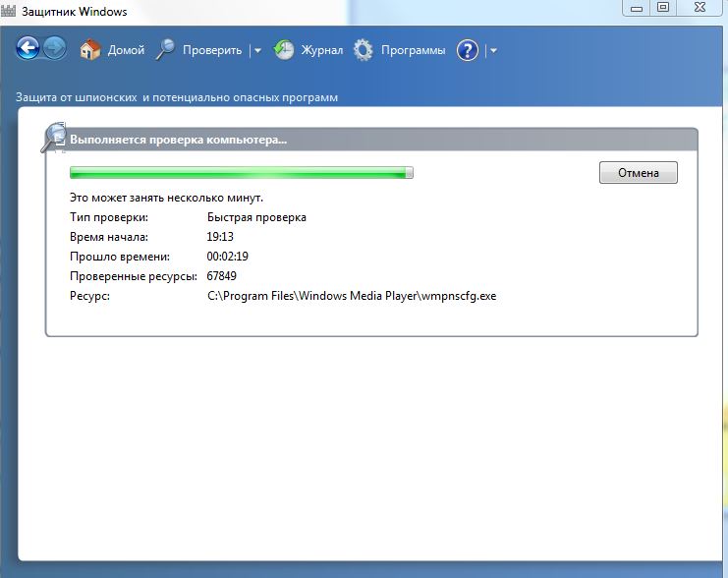This screenshot has height=578, width=728.
Task: Open the Журнал clock icon
Action: tap(284, 49)
